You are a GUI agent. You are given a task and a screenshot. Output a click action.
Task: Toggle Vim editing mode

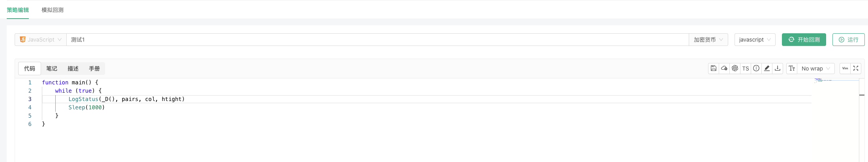pyautogui.click(x=845, y=69)
